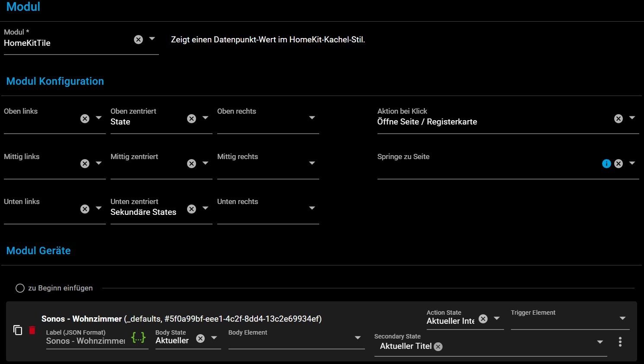
Task: Delete the Sonos - Wohnzimmer device
Action: 32,330
